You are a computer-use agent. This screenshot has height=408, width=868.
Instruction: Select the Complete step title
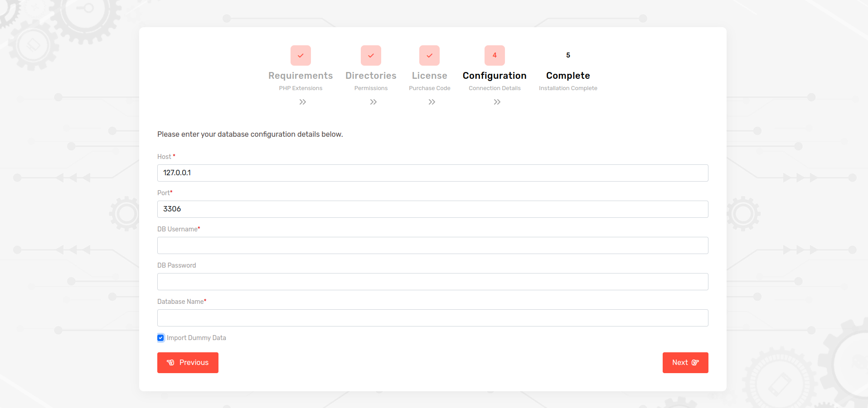coord(568,76)
